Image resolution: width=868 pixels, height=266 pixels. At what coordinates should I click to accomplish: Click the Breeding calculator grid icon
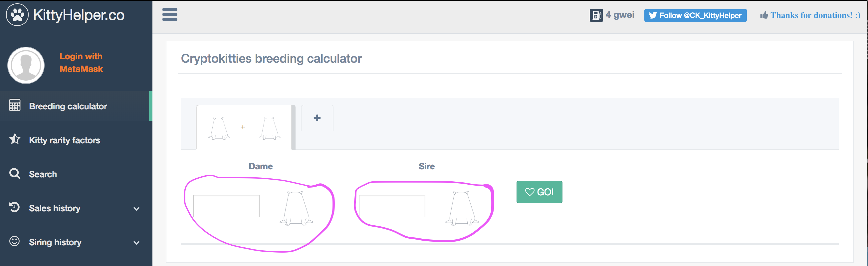[15, 105]
